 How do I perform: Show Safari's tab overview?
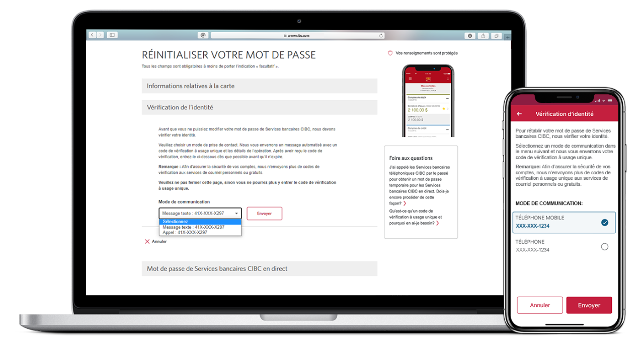pos(496,36)
